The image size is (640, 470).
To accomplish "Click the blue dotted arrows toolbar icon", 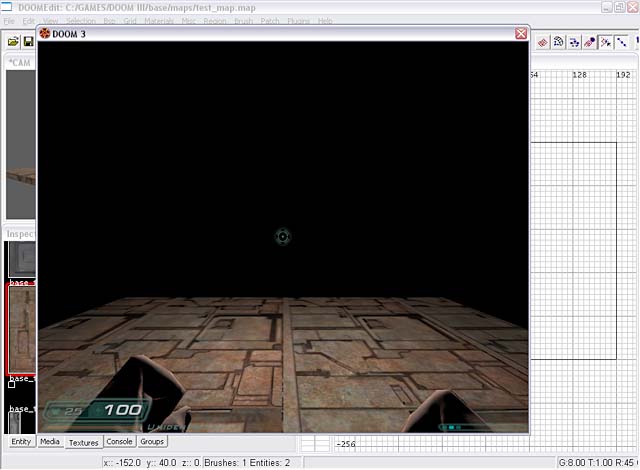I will (574, 42).
